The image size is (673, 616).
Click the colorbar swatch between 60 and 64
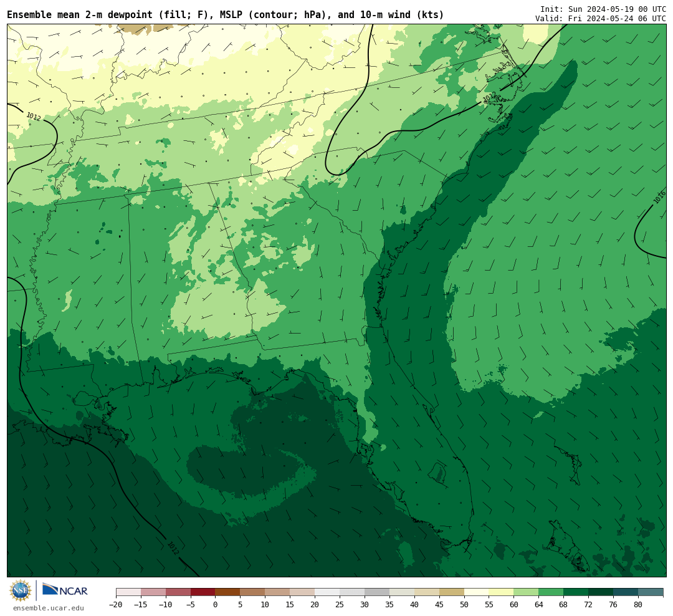[x=526, y=592]
